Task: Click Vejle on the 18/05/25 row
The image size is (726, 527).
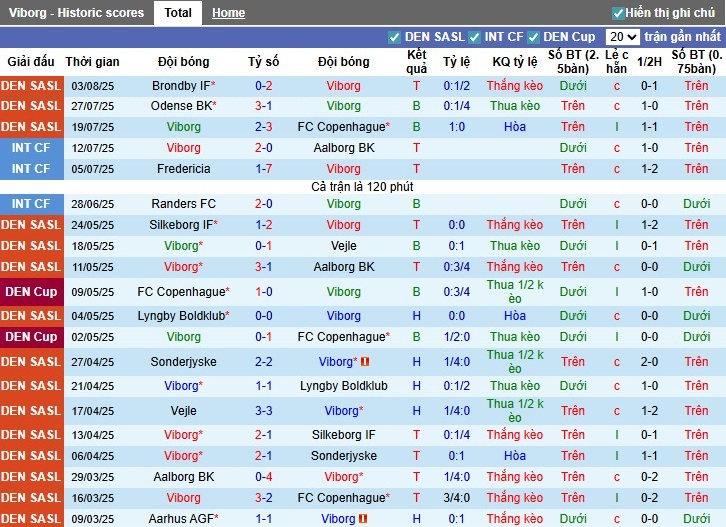Action: click(x=344, y=245)
